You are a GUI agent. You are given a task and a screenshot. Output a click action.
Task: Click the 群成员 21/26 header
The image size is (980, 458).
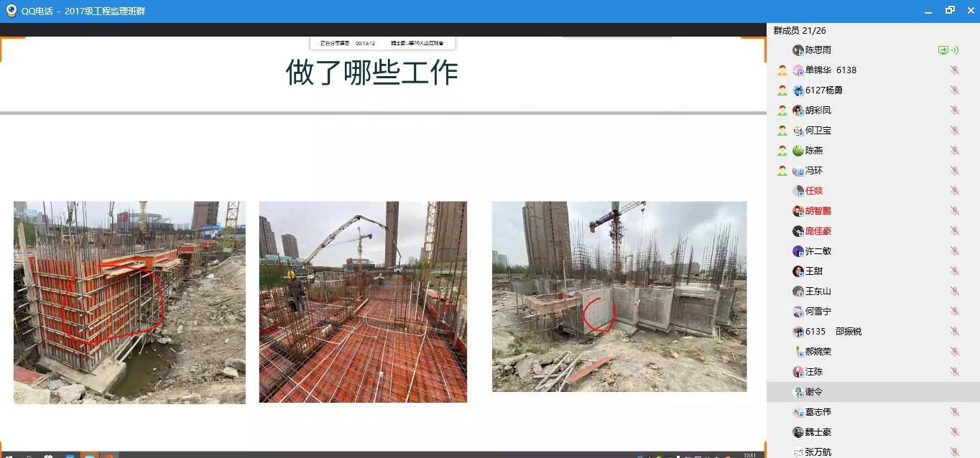tap(800, 30)
